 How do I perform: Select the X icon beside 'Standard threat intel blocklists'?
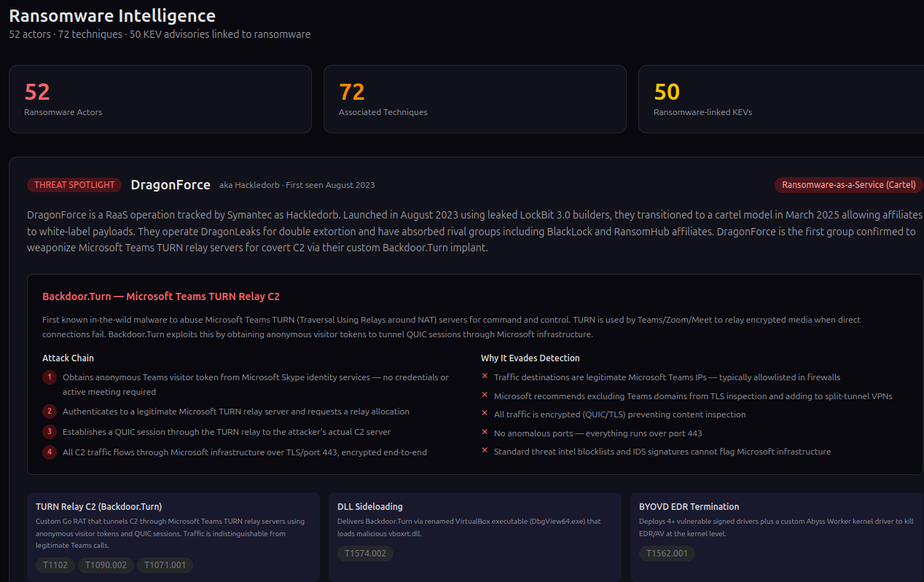pos(485,451)
